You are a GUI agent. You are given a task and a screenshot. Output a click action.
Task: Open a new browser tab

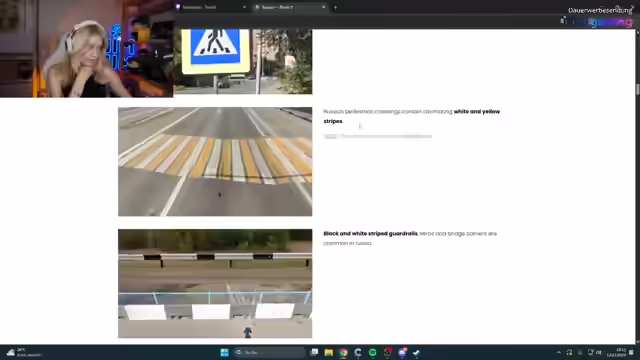click(x=335, y=7)
